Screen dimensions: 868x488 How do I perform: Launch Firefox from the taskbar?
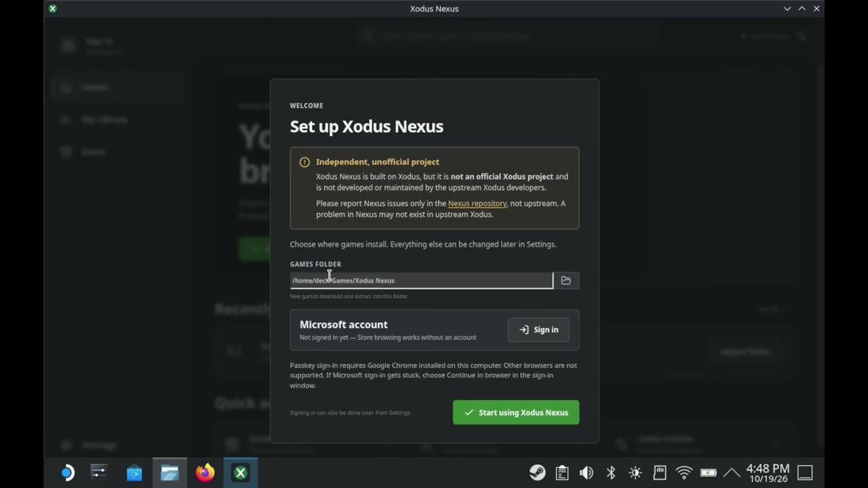(205, 472)
